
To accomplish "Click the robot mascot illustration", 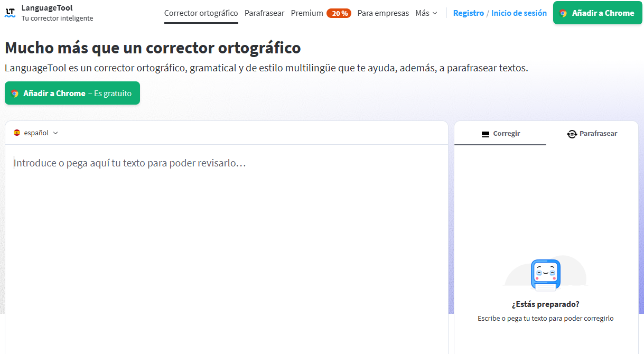I will 545,275.
